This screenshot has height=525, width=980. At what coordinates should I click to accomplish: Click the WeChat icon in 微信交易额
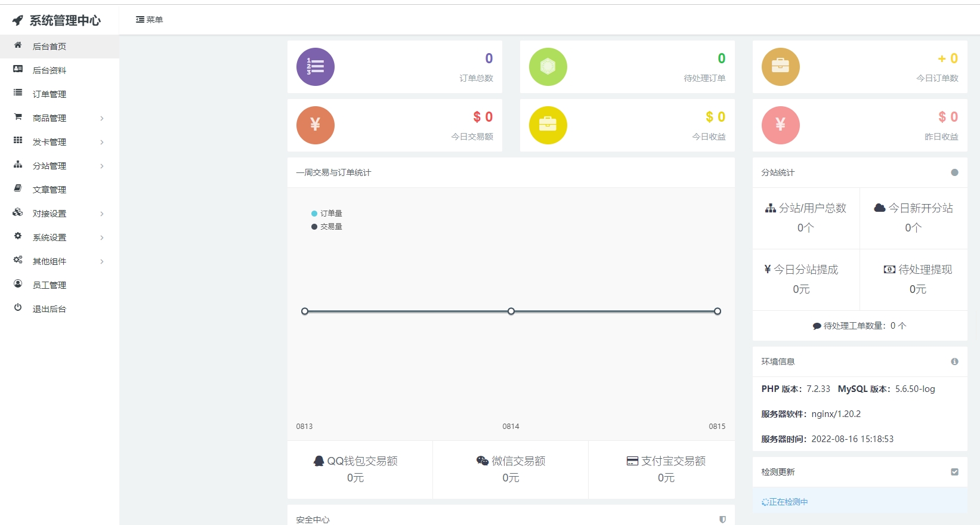483,461
